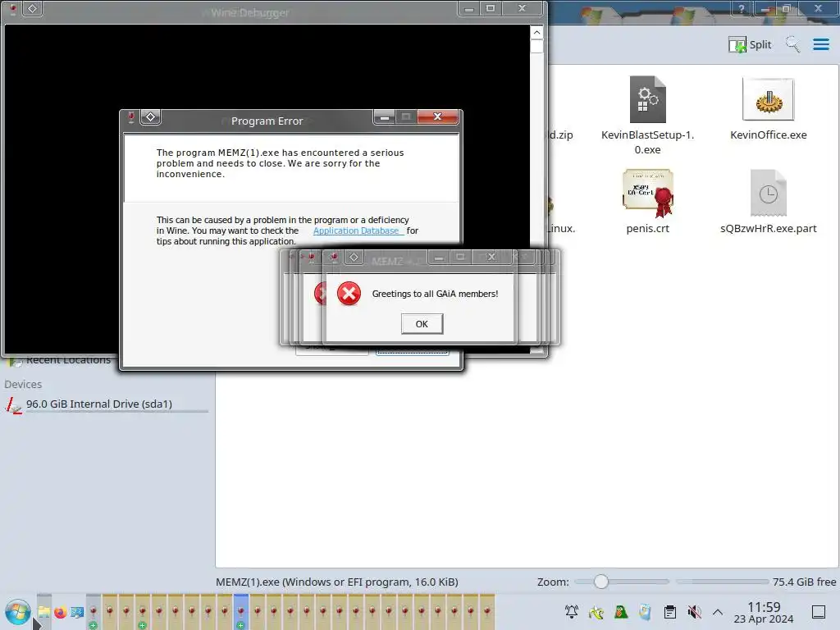The width and height of the screenshot is (840, 630).
Task: Expand the hidden system tray icons arrow
Action: click(x=718, y=612)
